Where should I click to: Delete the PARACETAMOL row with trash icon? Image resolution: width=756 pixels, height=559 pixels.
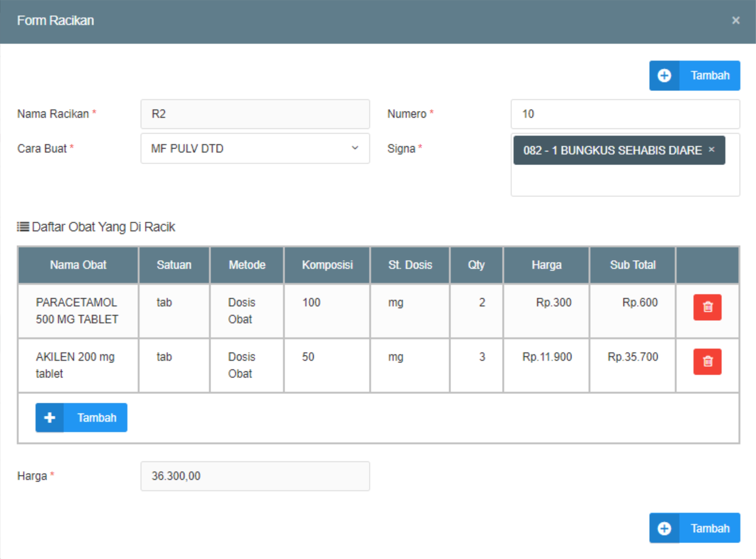(707, 307)
